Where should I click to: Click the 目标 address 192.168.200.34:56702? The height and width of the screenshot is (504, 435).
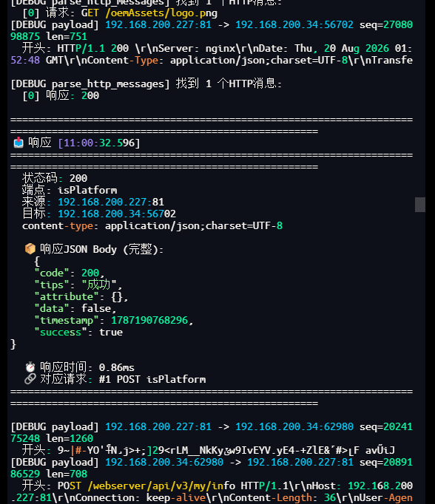(x=117, y=214)
